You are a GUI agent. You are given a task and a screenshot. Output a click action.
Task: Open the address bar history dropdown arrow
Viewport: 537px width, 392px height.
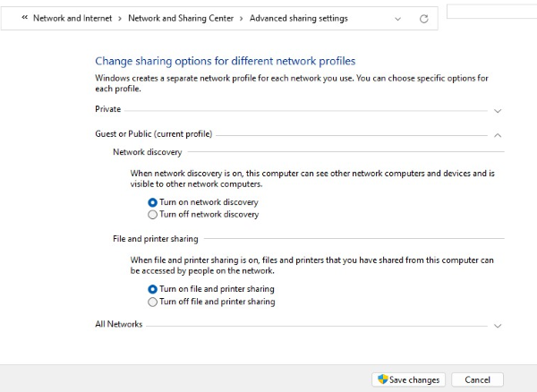[397, 19]
